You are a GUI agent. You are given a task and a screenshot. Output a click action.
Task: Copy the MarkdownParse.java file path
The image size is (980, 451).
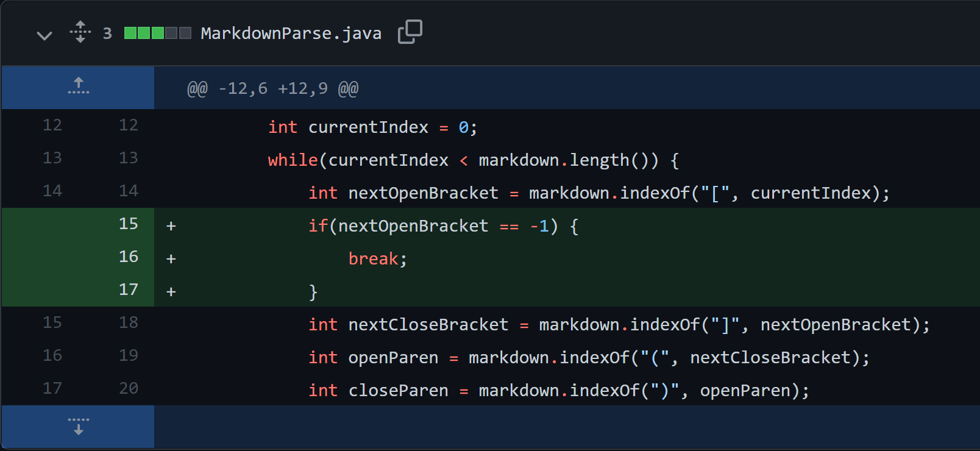click(410, 32)
